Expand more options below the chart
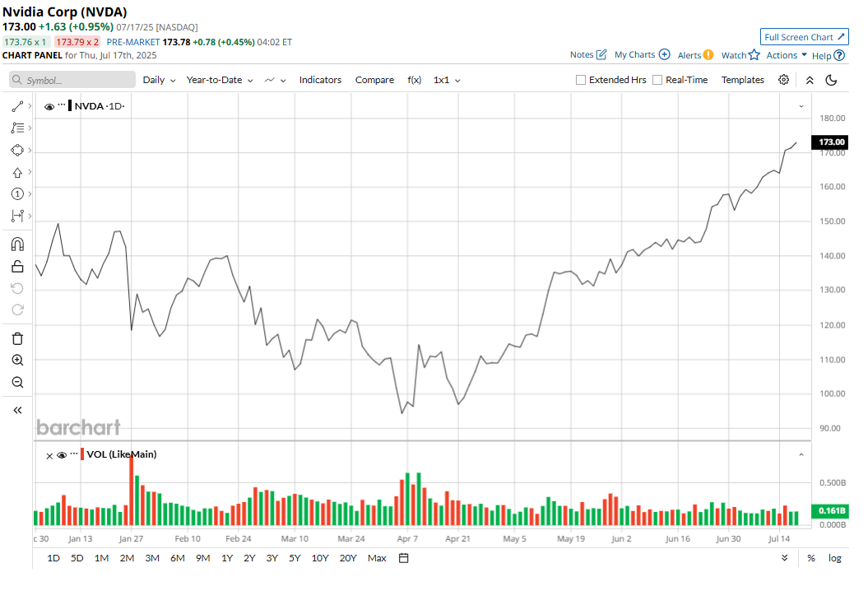The image size is (868, 591). tap(784, 558)
